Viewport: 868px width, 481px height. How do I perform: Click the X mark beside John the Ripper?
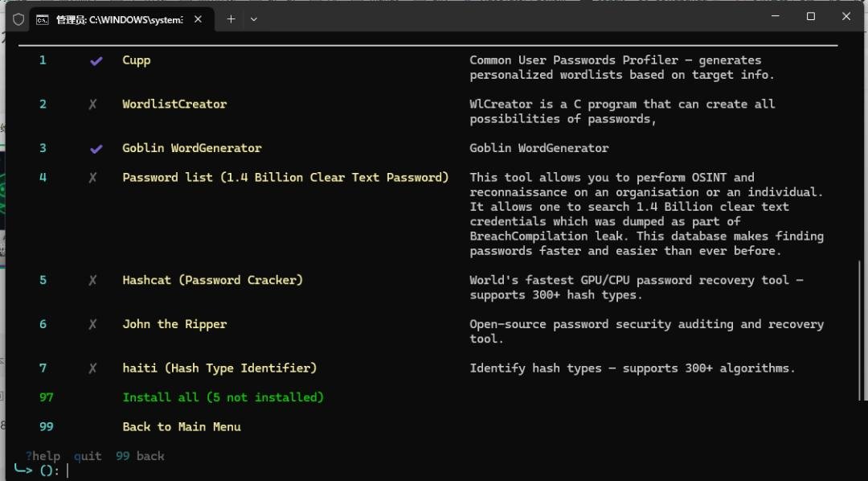[92, 324]
